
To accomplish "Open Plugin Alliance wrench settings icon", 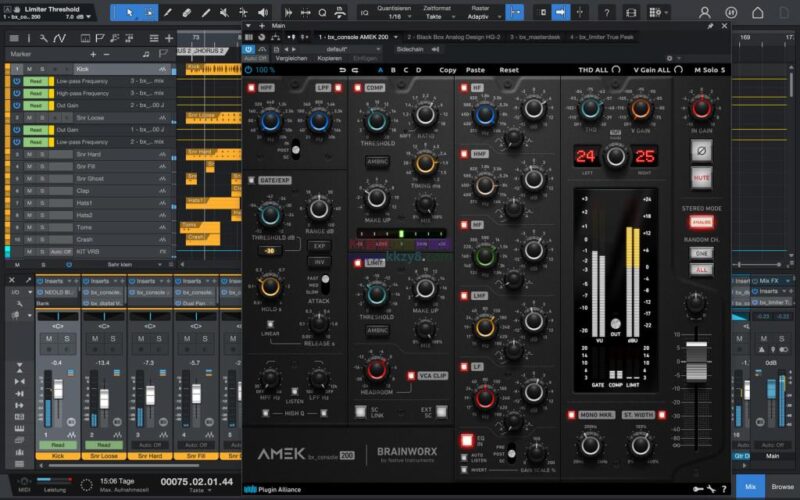I will pos(711,489).
